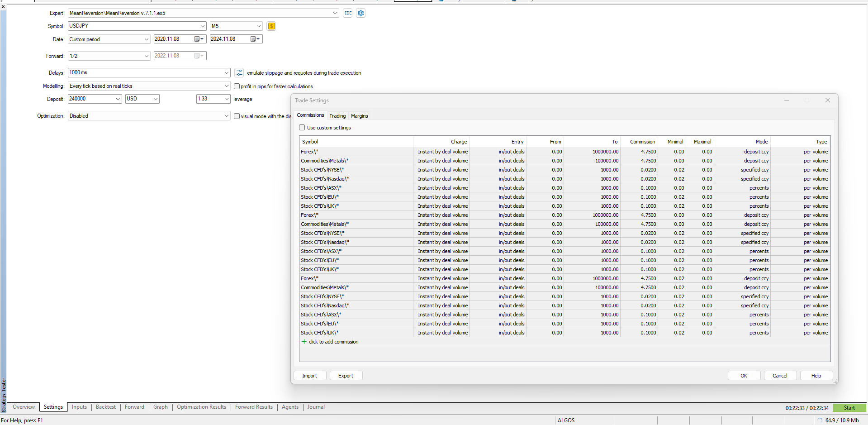Click the Minimal column header
This screenshot has height=425, width=868.
pyautogui.click(x=672, y=142)
